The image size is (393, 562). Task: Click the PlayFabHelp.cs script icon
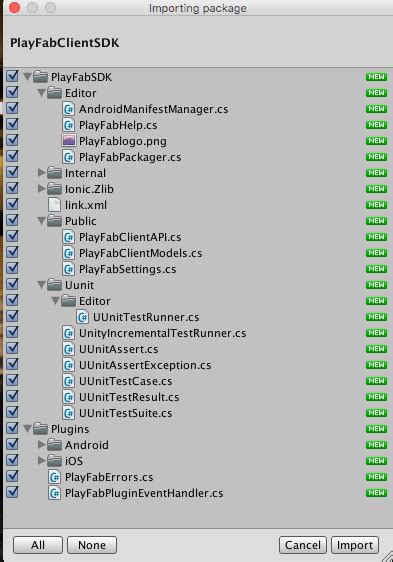pyautogui.click(x=68, y=125)
